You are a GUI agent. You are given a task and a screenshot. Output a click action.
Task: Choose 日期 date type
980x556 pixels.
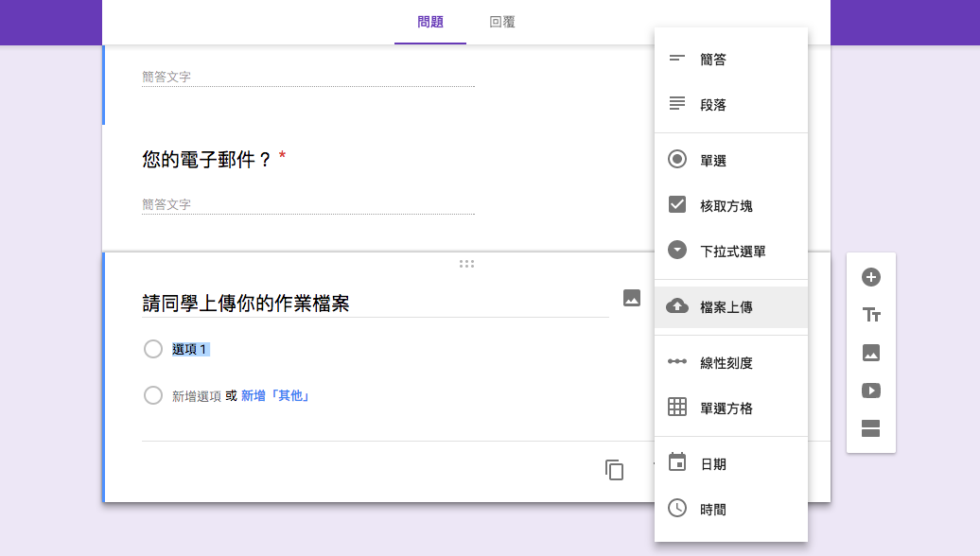coord(730,463)
